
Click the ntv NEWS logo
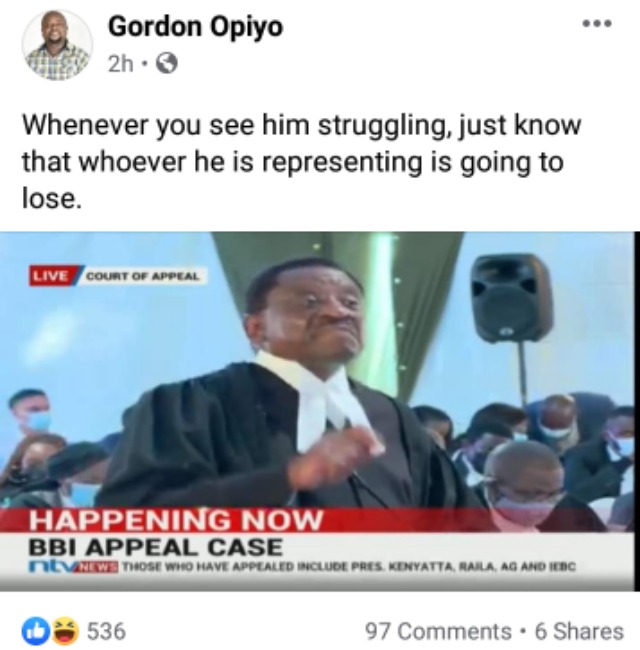coord(73,566)
